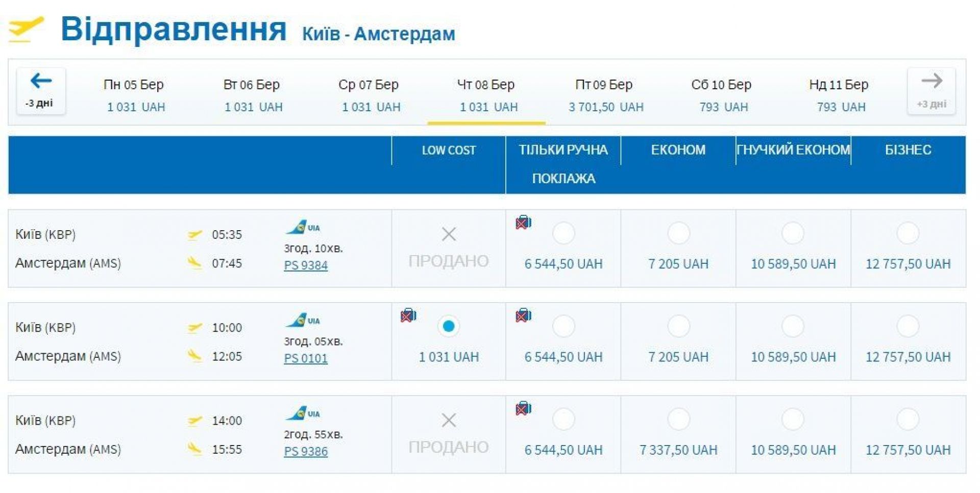980x493 pixels.
Task: Choose the Business fare radio for the 14:00 flight
Action: click(x=908, y=420)
